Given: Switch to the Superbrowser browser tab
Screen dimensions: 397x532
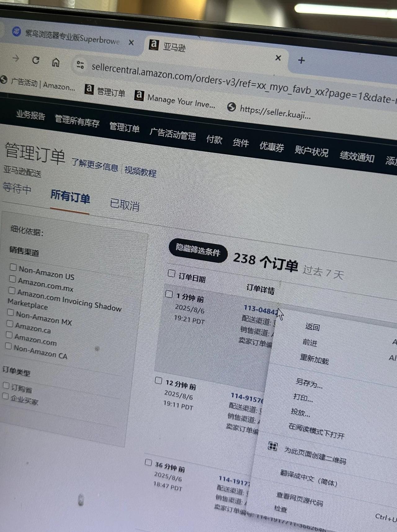Looking at the screenshot, I should [x=72, y=37].
